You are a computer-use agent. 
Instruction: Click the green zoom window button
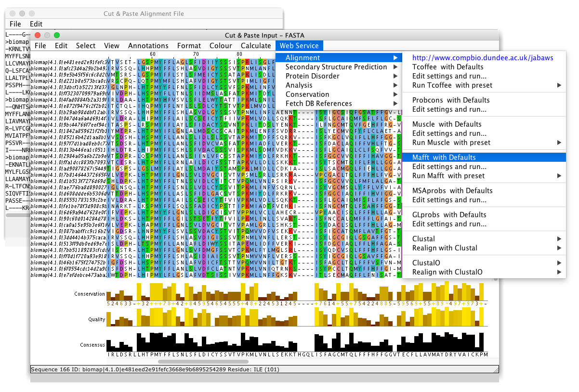[x=57, y=35]
